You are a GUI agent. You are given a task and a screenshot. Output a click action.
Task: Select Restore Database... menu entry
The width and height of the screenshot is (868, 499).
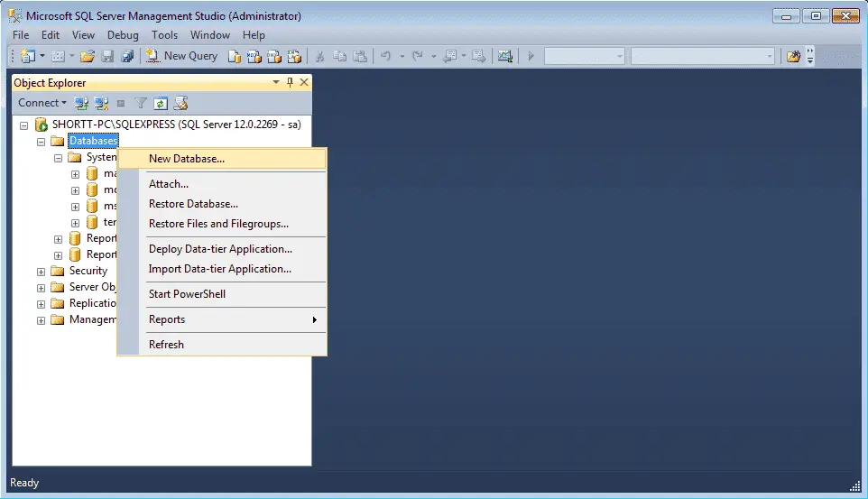point(222,204)
